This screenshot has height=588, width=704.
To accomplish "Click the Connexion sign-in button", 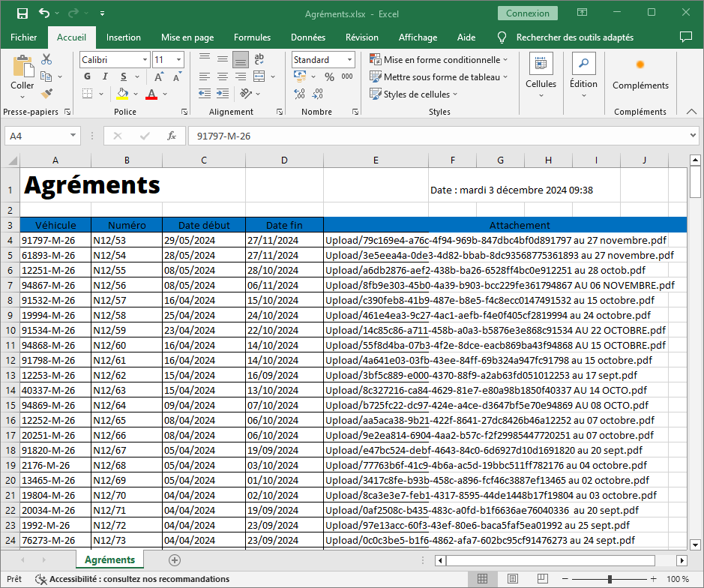I will 528,13.
